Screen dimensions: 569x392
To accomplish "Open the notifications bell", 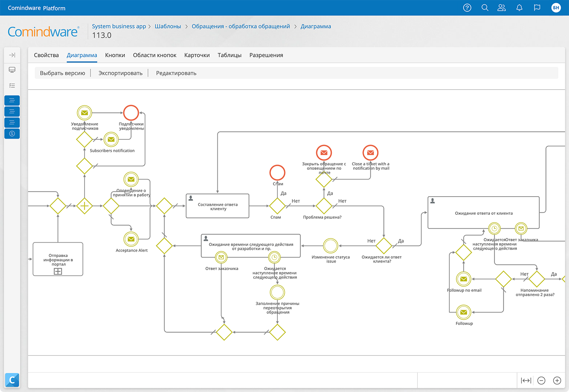I will point(519,8).
